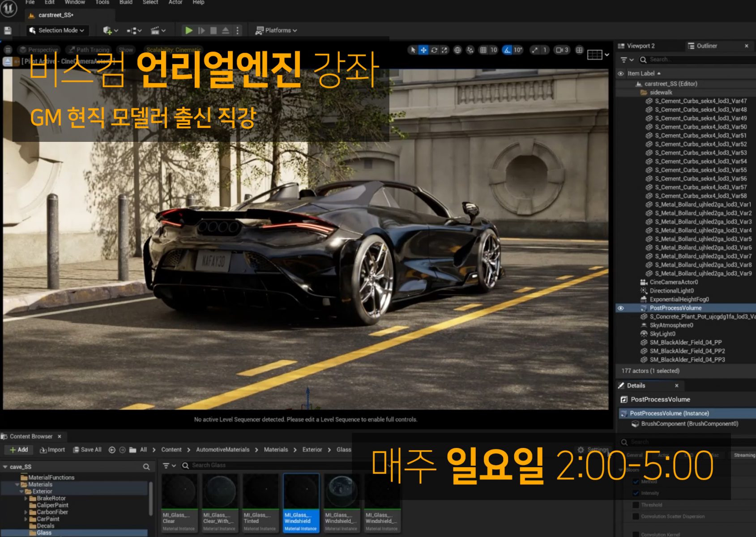Click the Save icon in the main toolbar
This screenshot has width=756, height=537.
pos(8,30)
